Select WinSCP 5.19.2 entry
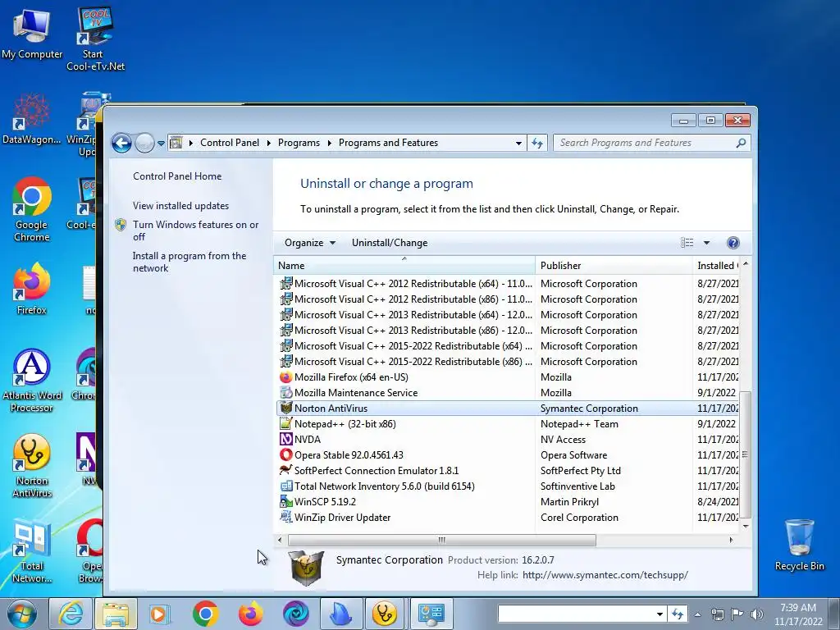The width and height of the screenshot is (840, 630). click(x=507, y=502)
